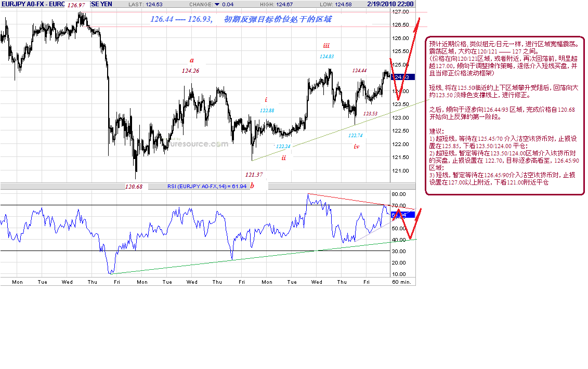
Task: Click the 122.50 price axis label
Action: 400,131
